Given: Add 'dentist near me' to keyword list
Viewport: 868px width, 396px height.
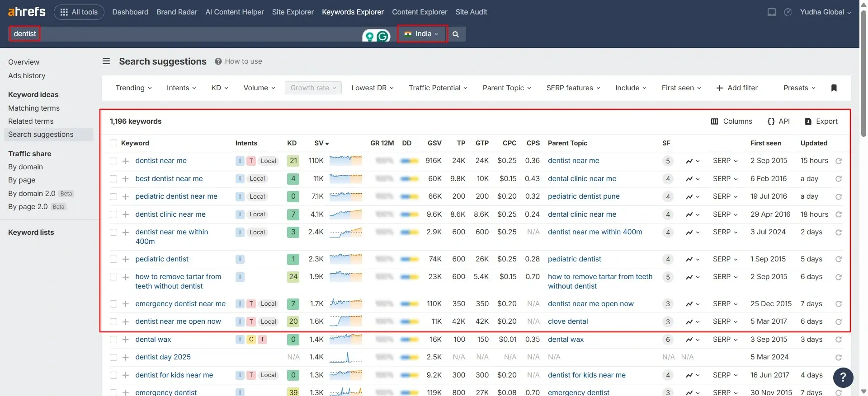Looking at the screenshot, I should point(126,161).
